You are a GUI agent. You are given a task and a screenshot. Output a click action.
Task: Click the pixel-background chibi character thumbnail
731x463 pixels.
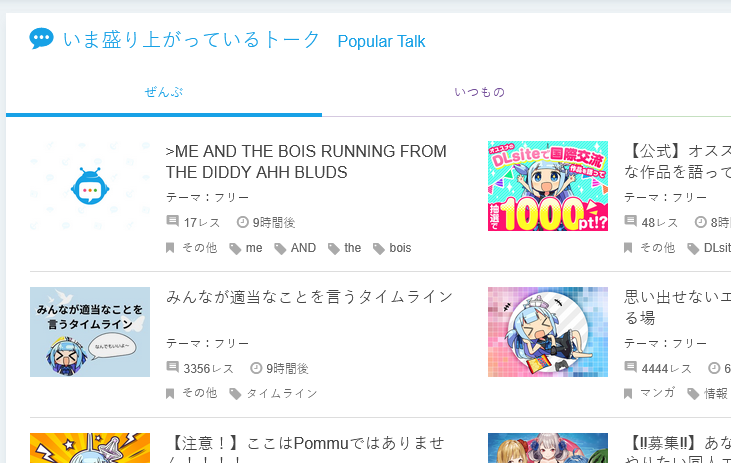click(x=547, y=332)
